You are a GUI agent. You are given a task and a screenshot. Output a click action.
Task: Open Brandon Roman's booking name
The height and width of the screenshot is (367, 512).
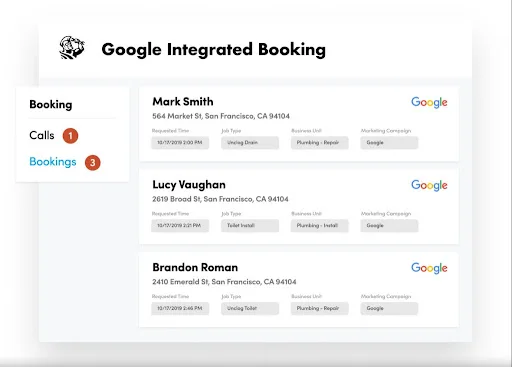[195, 267]
